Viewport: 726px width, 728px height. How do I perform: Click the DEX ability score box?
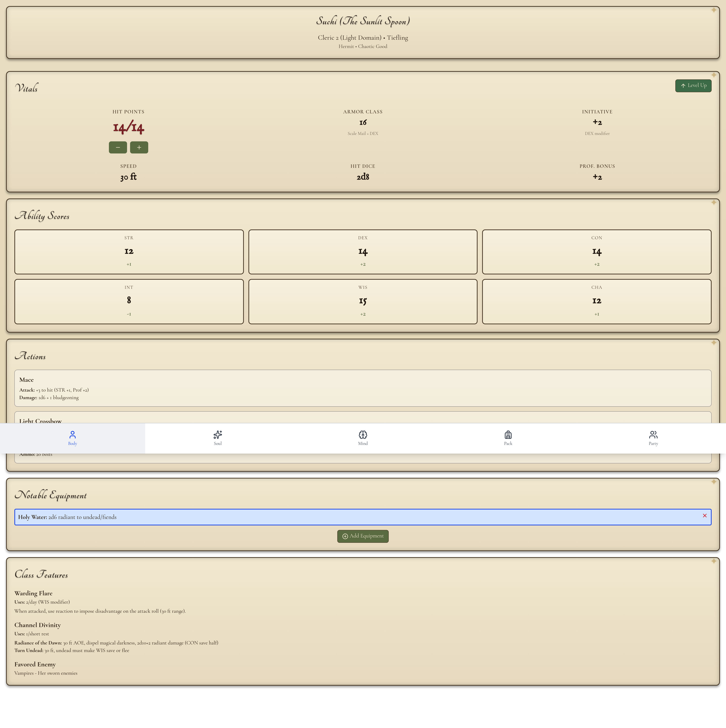click(363, 252)
